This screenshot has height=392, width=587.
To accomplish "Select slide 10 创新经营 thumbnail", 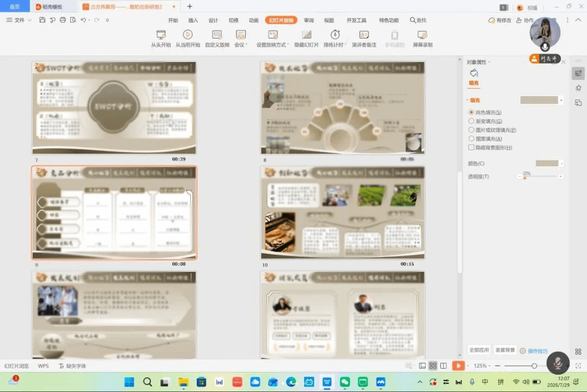I will pos(343,213).
